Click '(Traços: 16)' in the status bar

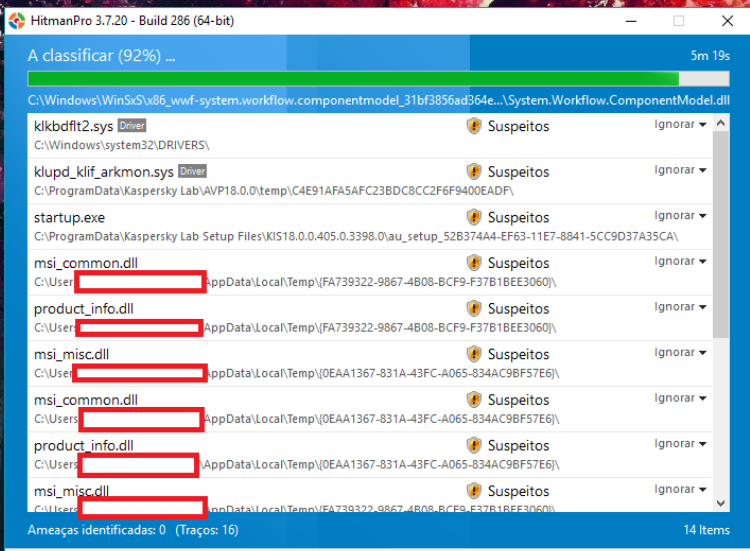pos(207,530)
